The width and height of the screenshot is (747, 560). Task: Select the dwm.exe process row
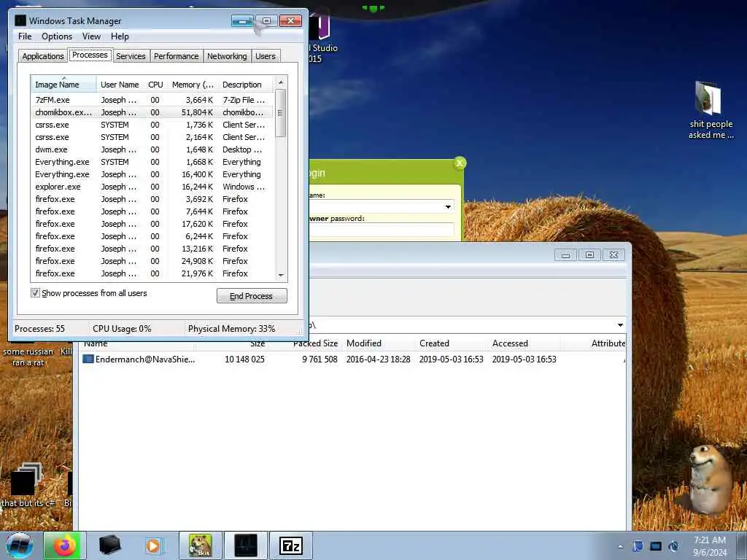point(152,149)
